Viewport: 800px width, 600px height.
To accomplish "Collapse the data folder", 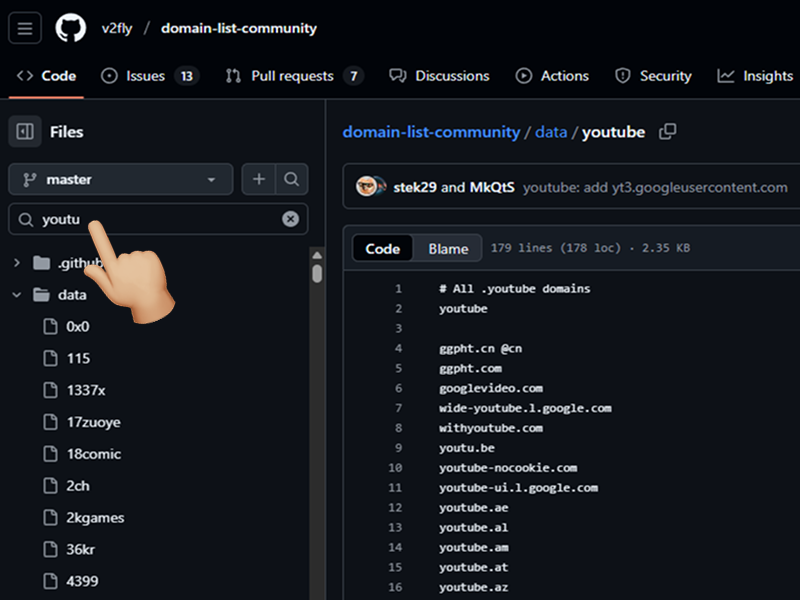I will click(18, 294).
